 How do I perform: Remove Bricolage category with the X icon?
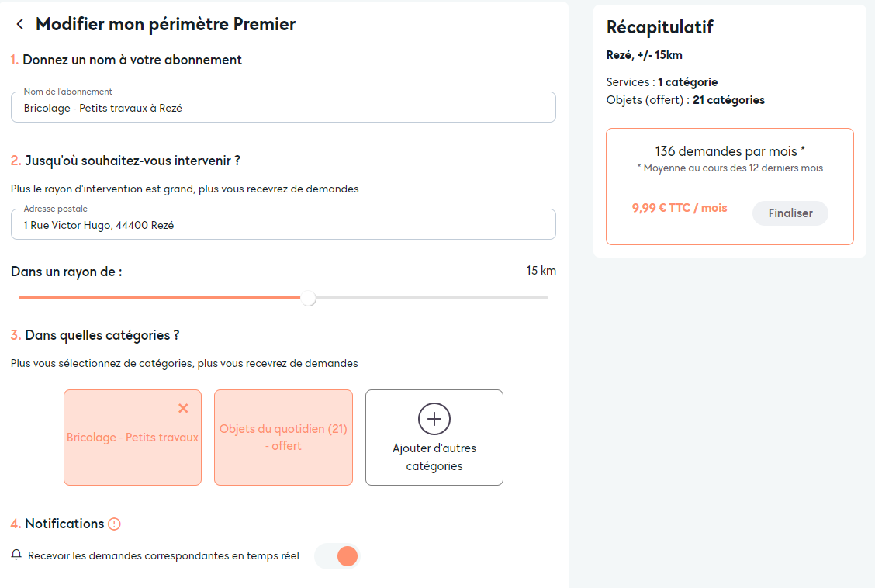tap(183, 408)
